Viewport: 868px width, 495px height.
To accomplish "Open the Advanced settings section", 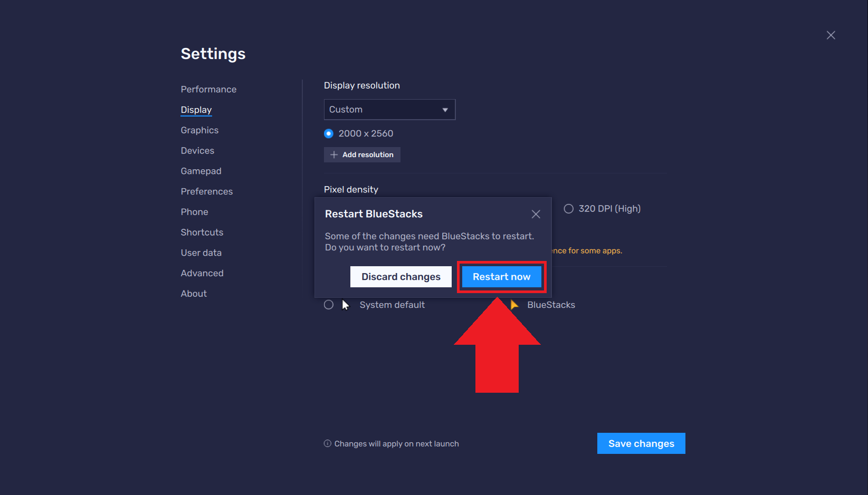I will [x=202, y=273].
